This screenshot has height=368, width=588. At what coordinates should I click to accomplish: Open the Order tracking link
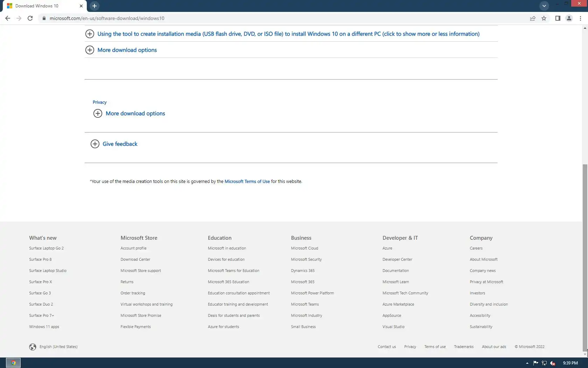(x=133, y=293)
